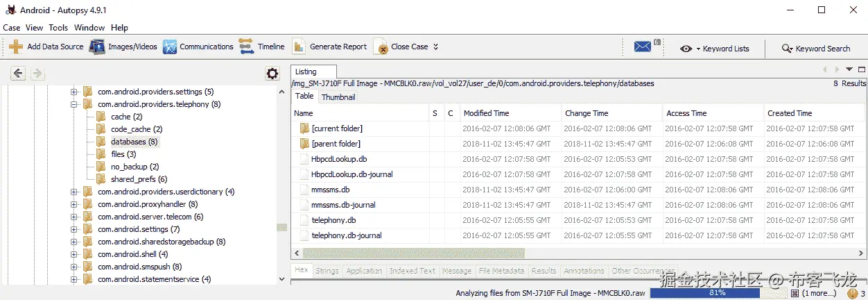Click the tree forward arrow button
Screen dimensions: 868x300
click(37, 74)
